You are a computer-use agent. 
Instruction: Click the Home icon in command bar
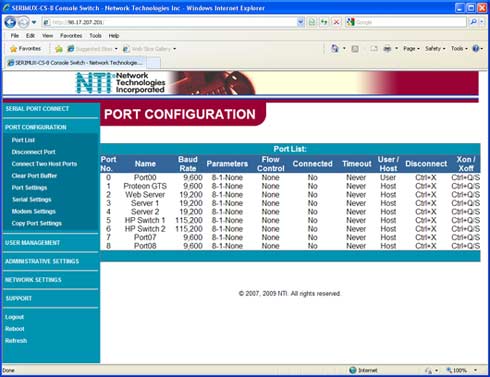335,49
